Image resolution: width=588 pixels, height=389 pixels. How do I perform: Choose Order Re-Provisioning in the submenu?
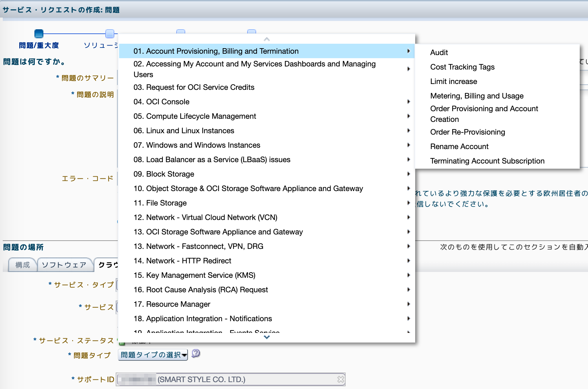click(x=497, y=132)
